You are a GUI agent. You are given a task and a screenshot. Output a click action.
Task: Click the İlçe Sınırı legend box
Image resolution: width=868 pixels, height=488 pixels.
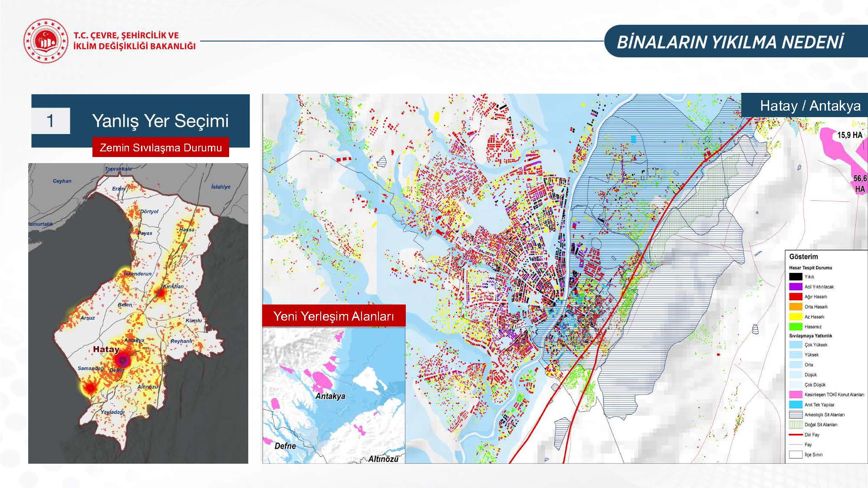(x=796, y=455)
